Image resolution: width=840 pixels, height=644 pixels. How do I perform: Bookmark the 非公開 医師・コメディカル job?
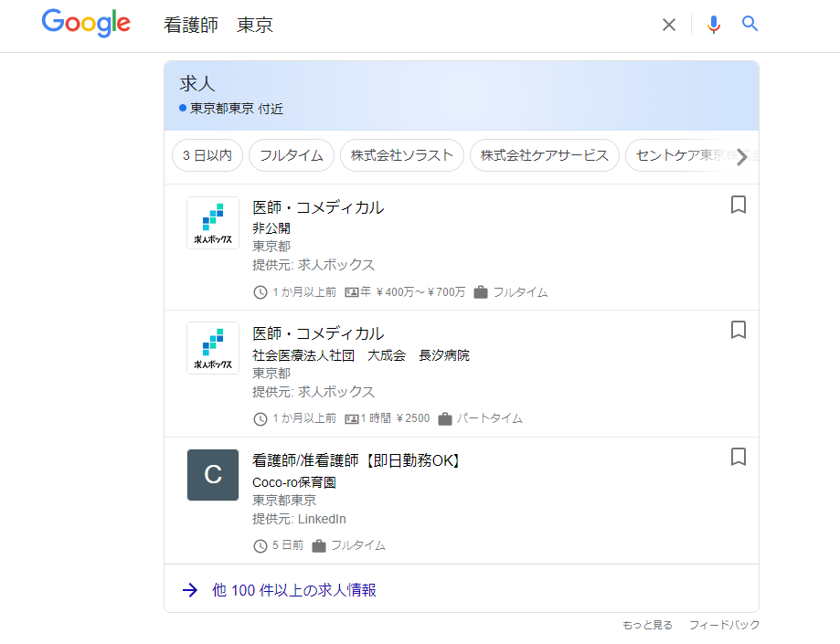[739, 205]
